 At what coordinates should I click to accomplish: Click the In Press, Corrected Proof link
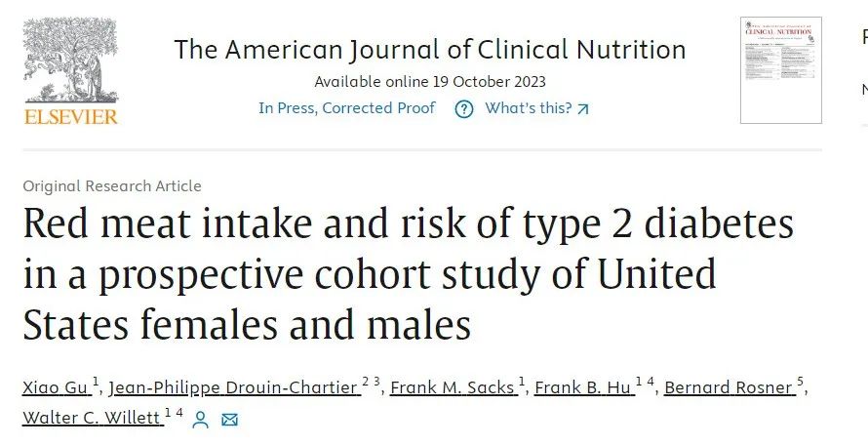pyautogui.click(x=346, y=108)
